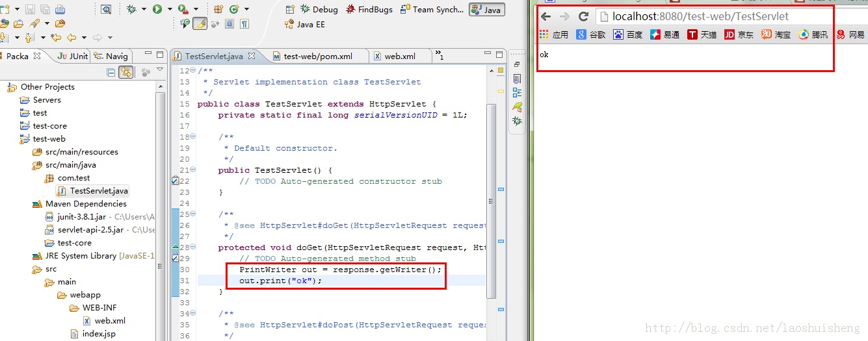Toggle Link with Editor in Package Explorer
868x341 pixels.
(x=125, y=72)
